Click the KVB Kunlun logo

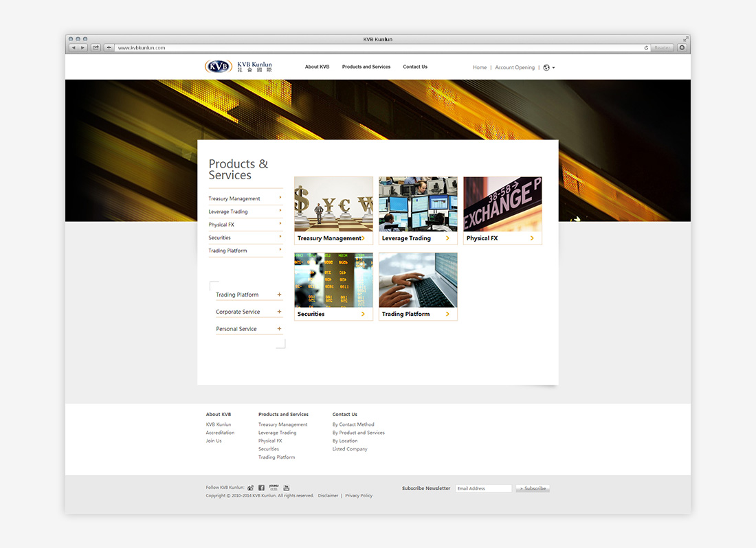pos(238,67)
